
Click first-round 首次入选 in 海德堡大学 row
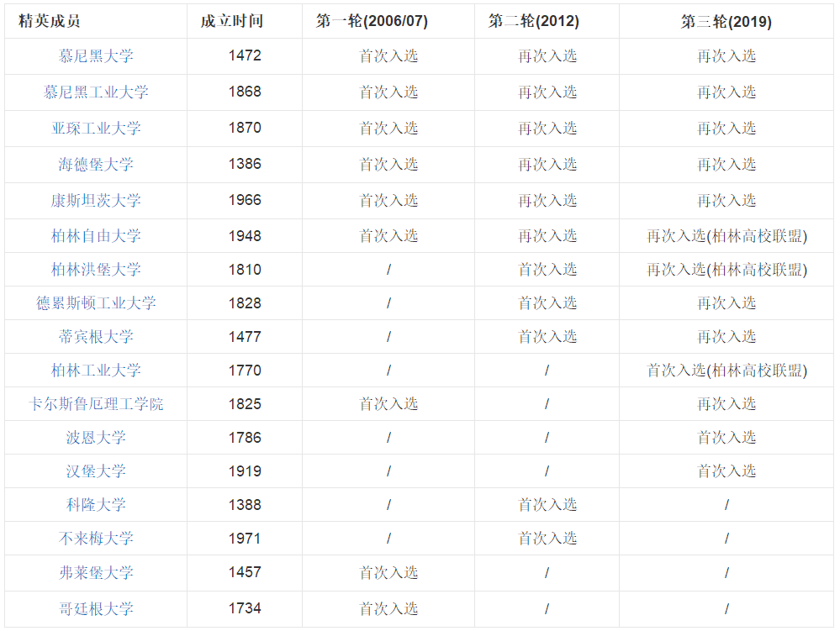tap(388, 165)
